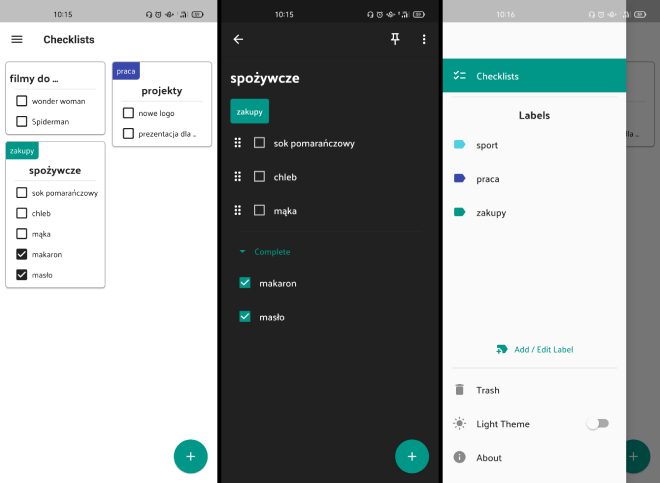Screen dimensions: 660x483
Task: Open the projekty checklist card
Action: coord(161,91)
